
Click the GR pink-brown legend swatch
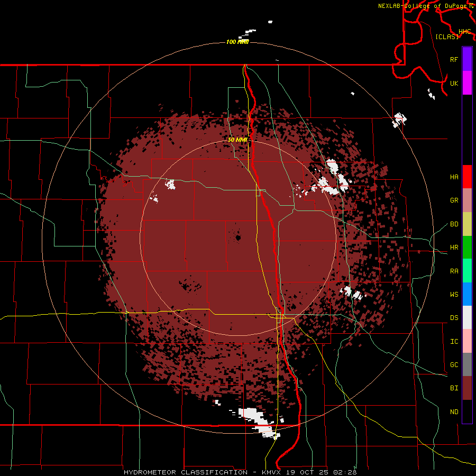pyautogui.click(x=467, y=200)
